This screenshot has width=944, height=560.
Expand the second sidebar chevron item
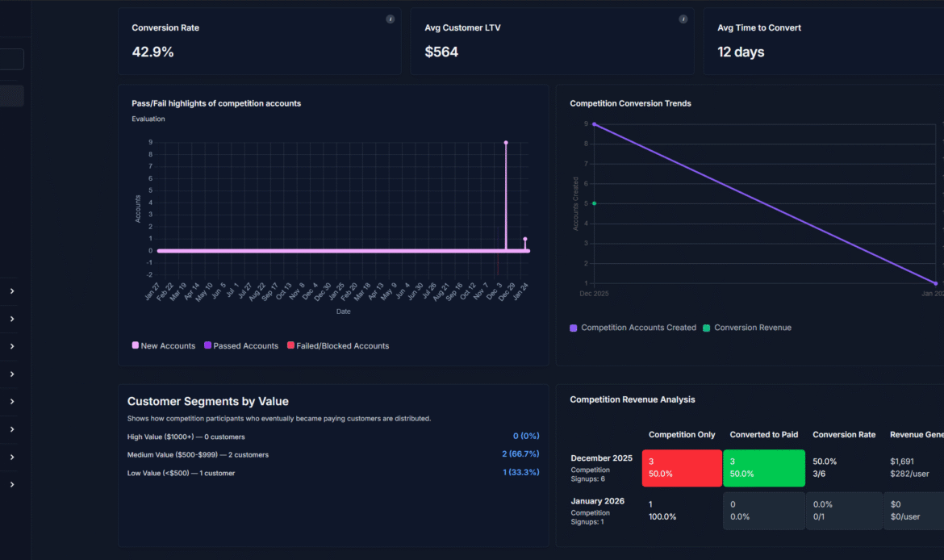point(12,319)
